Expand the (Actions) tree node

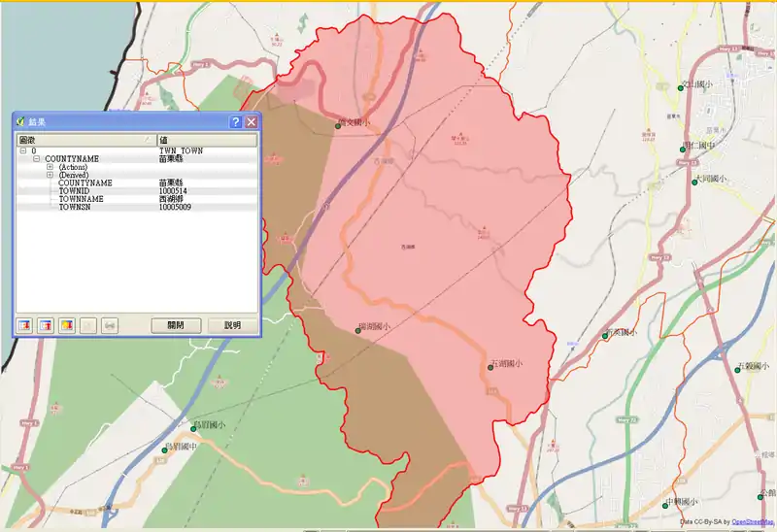pyautogui.click(x=50, y=167)
